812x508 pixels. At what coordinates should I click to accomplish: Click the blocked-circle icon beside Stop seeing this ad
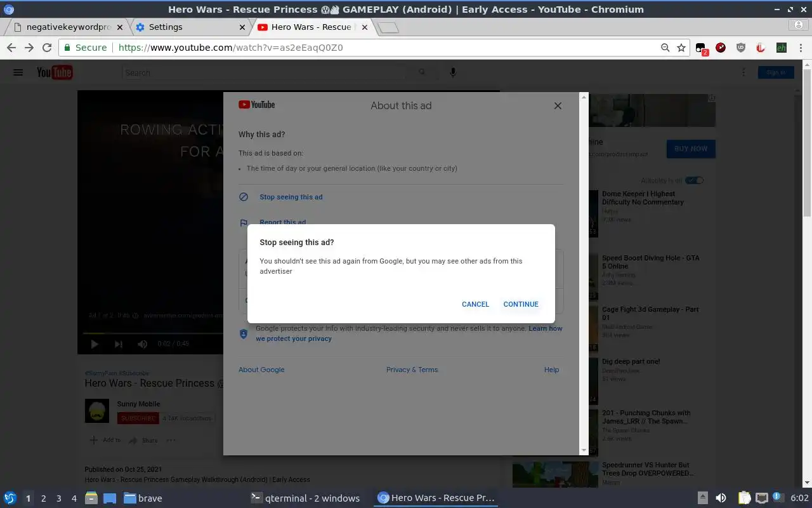point(244,197)
